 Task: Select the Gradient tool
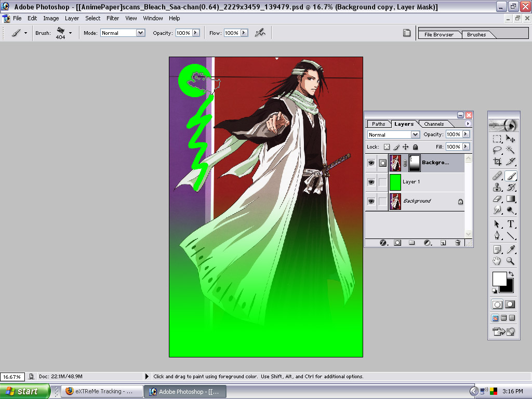tap(510, 199)
